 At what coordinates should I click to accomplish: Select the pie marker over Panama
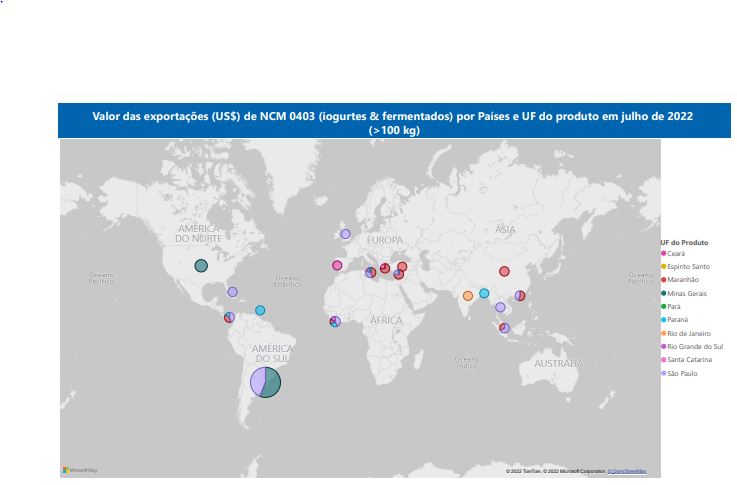(229, 317)
